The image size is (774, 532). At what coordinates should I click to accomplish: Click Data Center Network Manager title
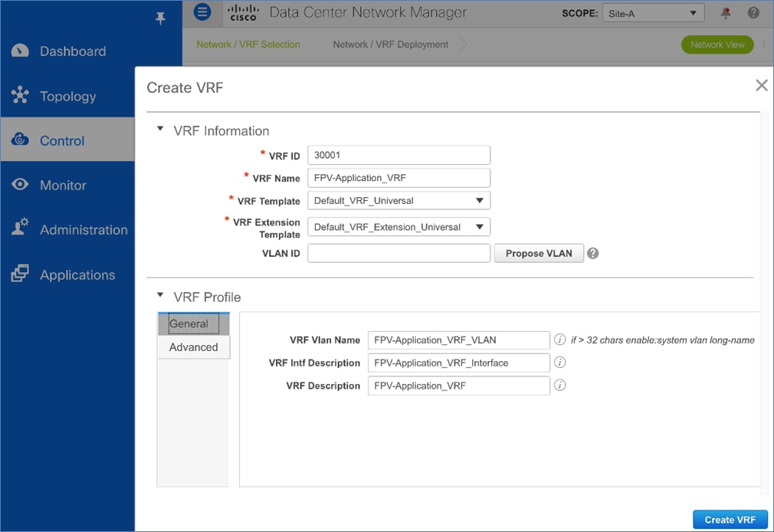click(368, 12)
